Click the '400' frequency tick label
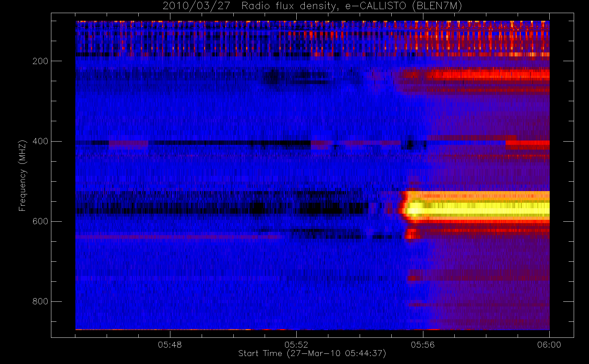This screenshot has height=364, width=589. click(x=40, y=141)
